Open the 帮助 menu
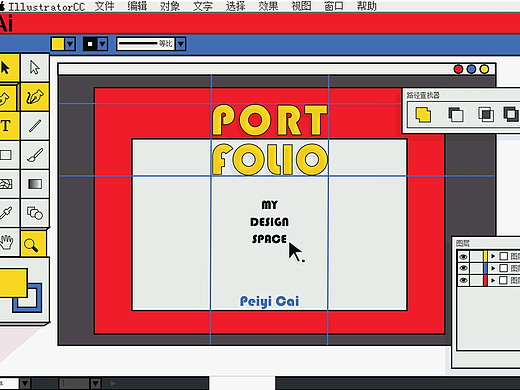The image size is (520, 390). point(366,6)
